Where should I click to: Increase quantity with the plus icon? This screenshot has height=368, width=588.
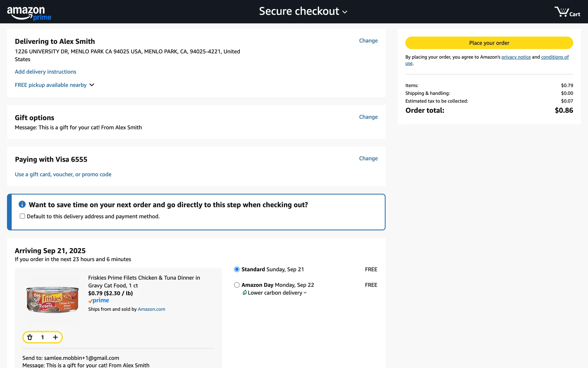point(55,337)
